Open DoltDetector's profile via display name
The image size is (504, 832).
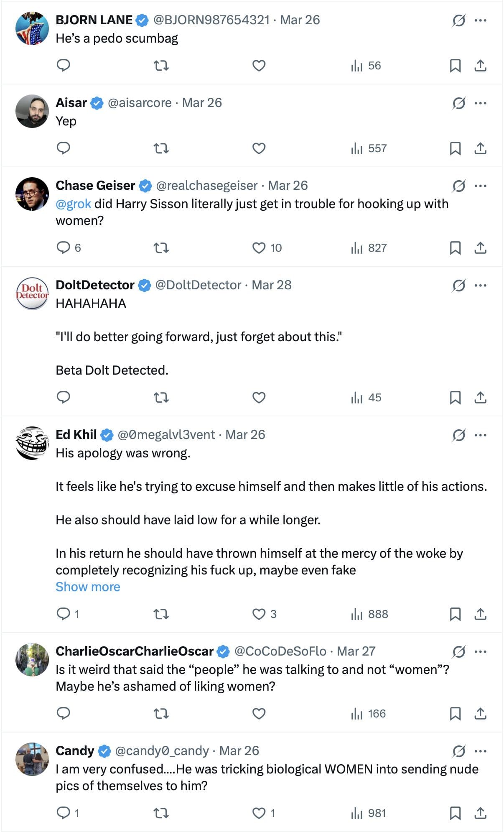point(95,285)
